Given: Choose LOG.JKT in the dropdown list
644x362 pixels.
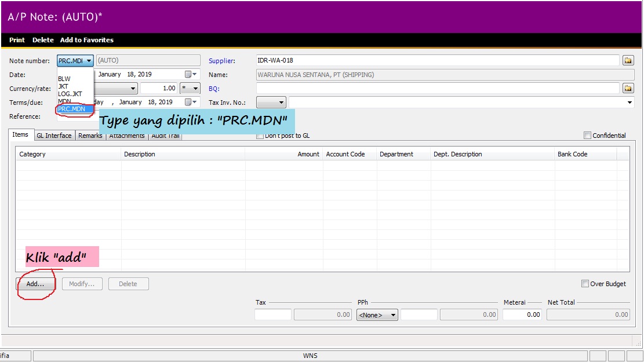Looking at the screenshot, I should (x=70, y=94).
